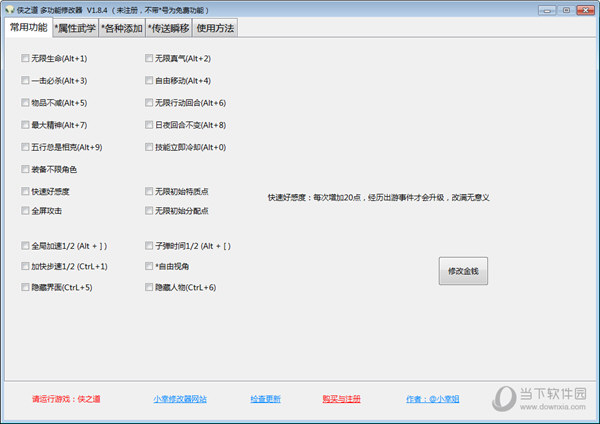The image size is (600, 424).
Task: Switch to 常用功能 tab
Action: tap(29, 28)
